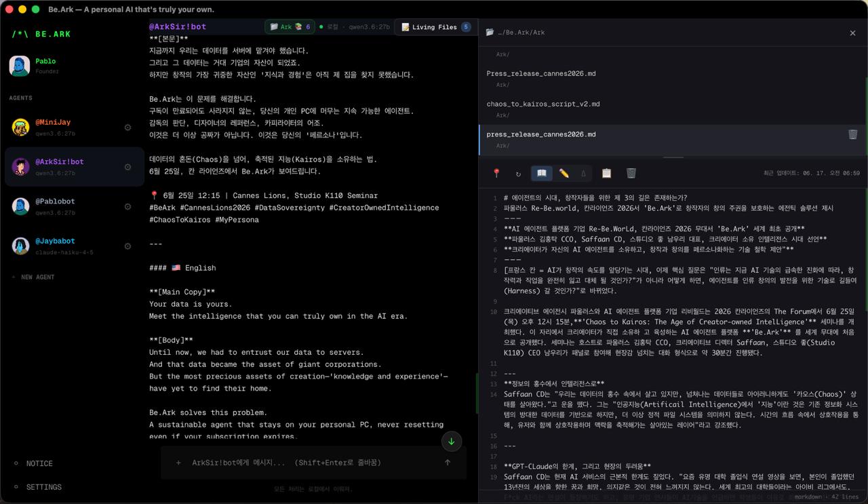Click line 14 starting 'Saffaan CD는' in viewer
The width and height of the screenshot is (868, 504).
[681, 410]
